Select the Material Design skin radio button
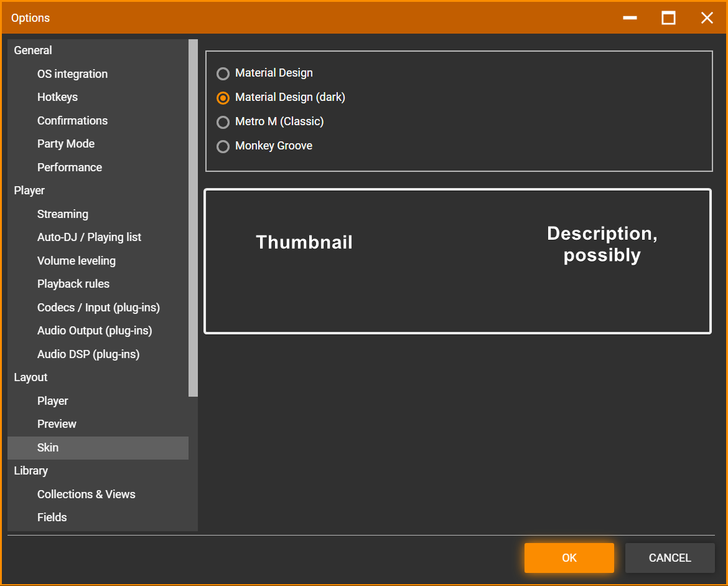The image size is (728, 586). [223, 74]
